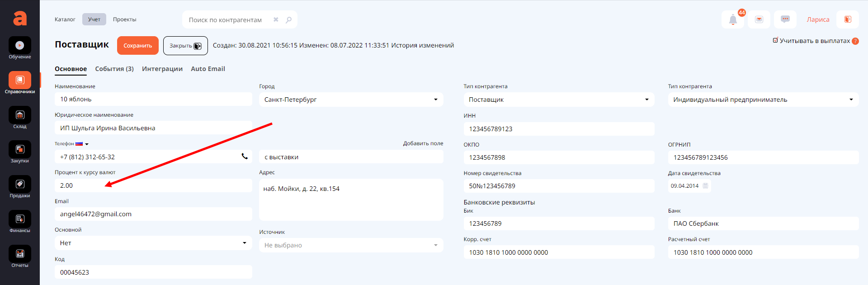Click the Процент к курсу валют field

pyautogui.click(x=153, y=185)
